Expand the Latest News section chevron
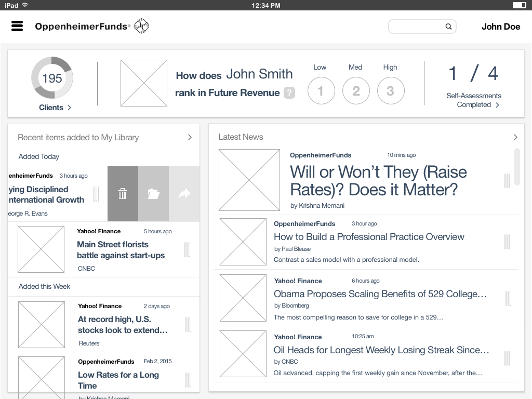 (x=515, y=137)
